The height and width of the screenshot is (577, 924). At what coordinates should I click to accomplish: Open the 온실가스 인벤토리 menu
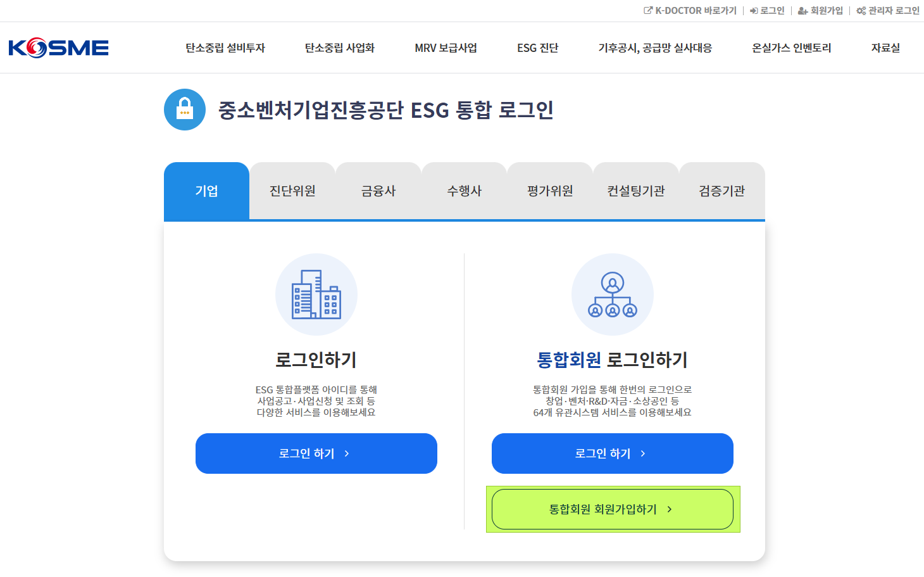click(792, 48)
